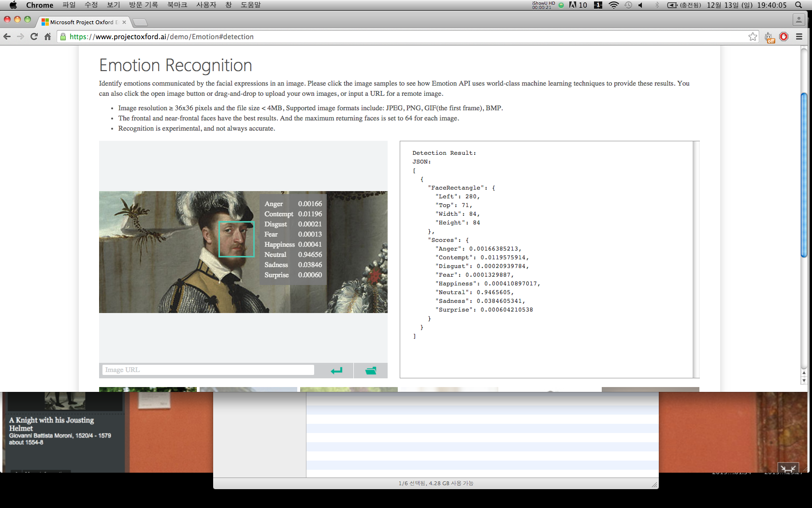Viewport: 812px width, 508px height.
Task: Open the Apple menu
Action: point(13,5)
